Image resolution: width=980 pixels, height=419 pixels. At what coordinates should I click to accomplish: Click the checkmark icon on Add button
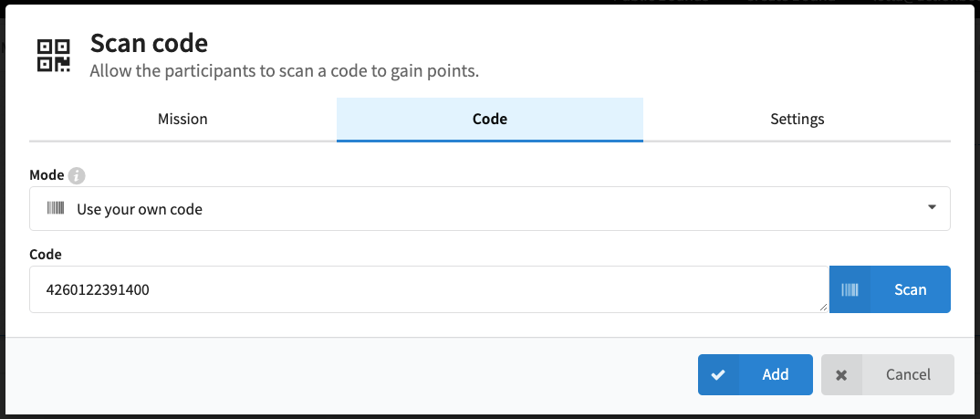click(718, 374)
